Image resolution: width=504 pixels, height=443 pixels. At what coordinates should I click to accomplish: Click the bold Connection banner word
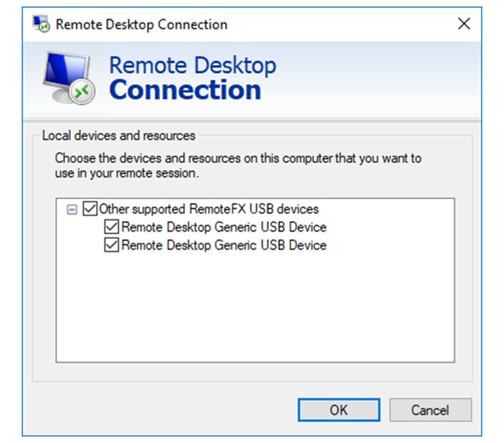click(x=185, y=90)
